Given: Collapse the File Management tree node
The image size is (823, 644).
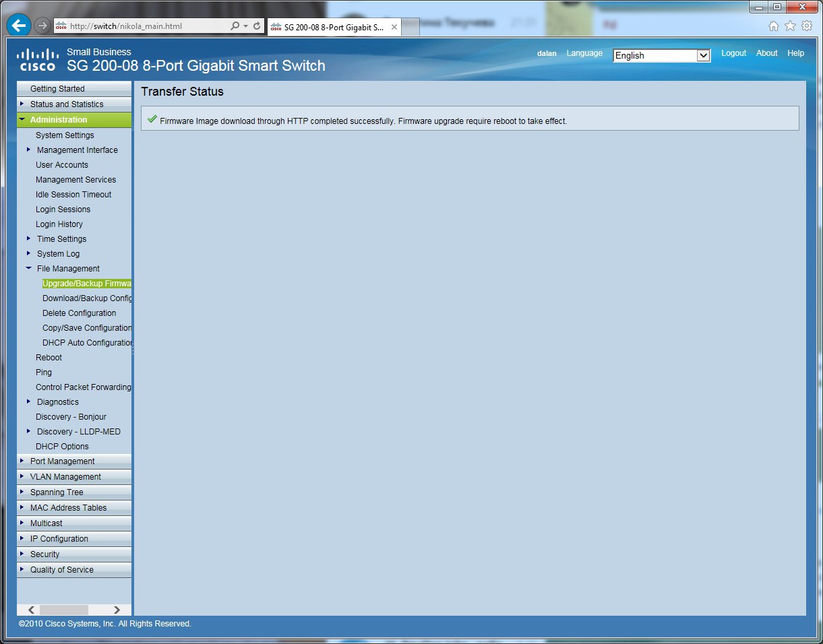Looking at the screenshot, I should [x=28, y=268].
